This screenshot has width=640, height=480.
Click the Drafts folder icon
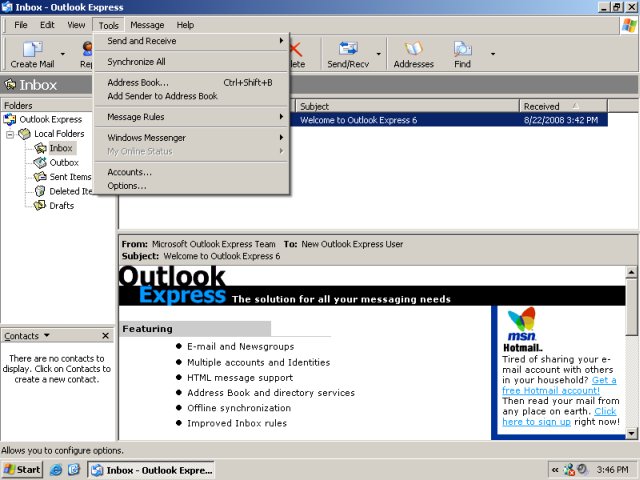tap(40, 205)
